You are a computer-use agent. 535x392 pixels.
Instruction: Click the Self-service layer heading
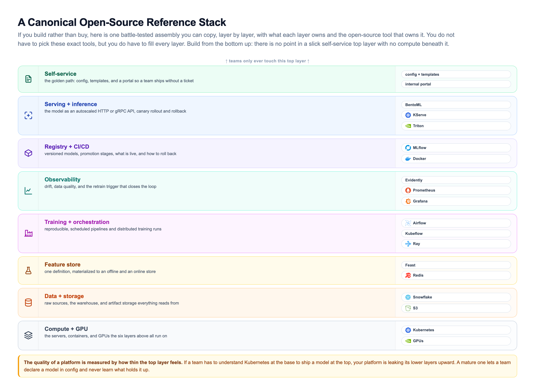(x=60, y=74)
